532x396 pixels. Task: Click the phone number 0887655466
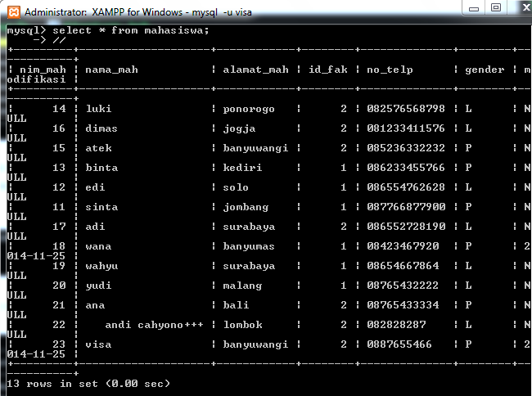point(399,344)
